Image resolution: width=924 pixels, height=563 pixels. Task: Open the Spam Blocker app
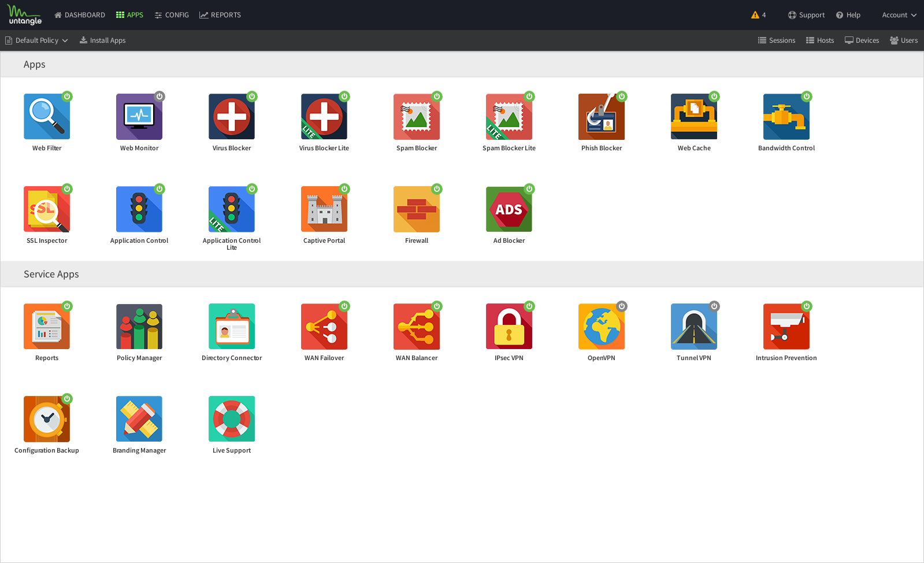(417, 117)
